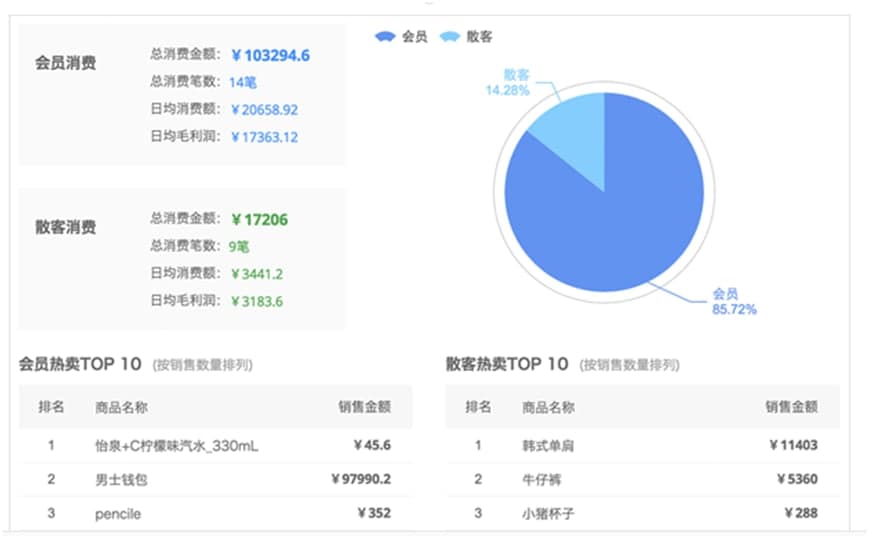
Task: Click the 散客 legend label
Action: (x=479, y=37)
